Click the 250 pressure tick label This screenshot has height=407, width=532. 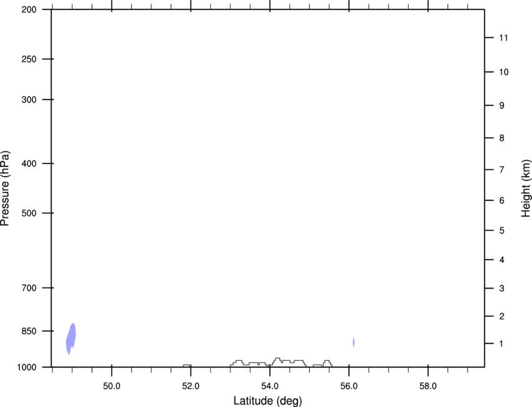(x=29, y=59)
